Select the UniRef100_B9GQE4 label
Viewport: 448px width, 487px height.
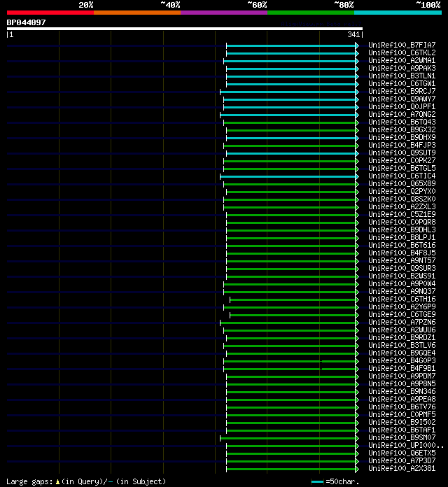click(x=402, y=353)
